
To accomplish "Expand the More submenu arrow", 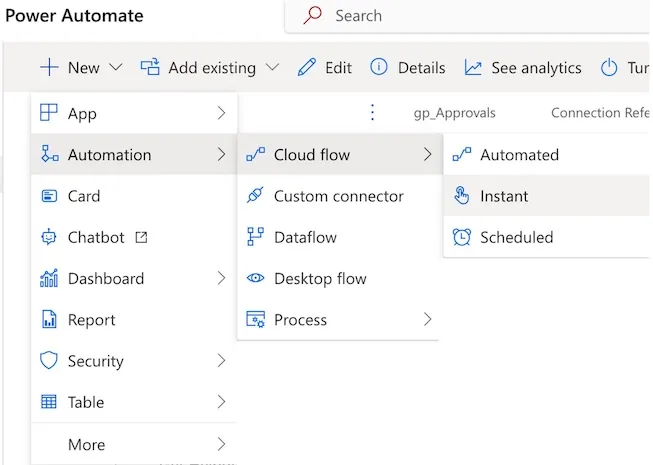I will click(222, 444).
